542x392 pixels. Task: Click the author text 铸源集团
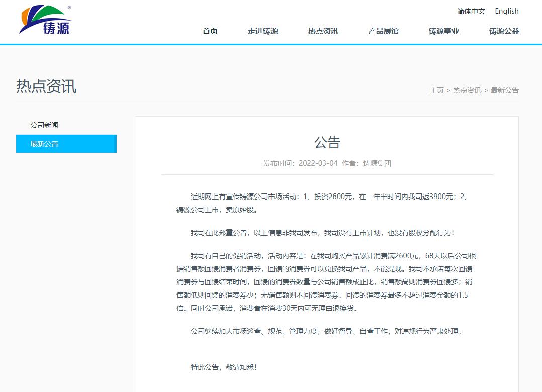377,163
